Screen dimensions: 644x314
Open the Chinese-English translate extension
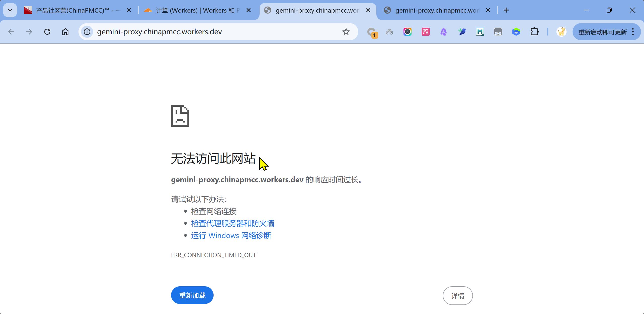point(425,32)
